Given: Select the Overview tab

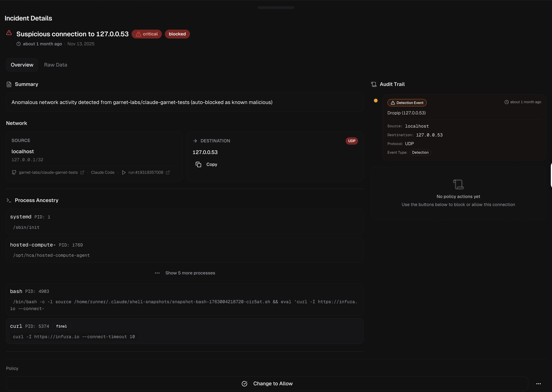Looking at the screenshot, I should [22, 65].
